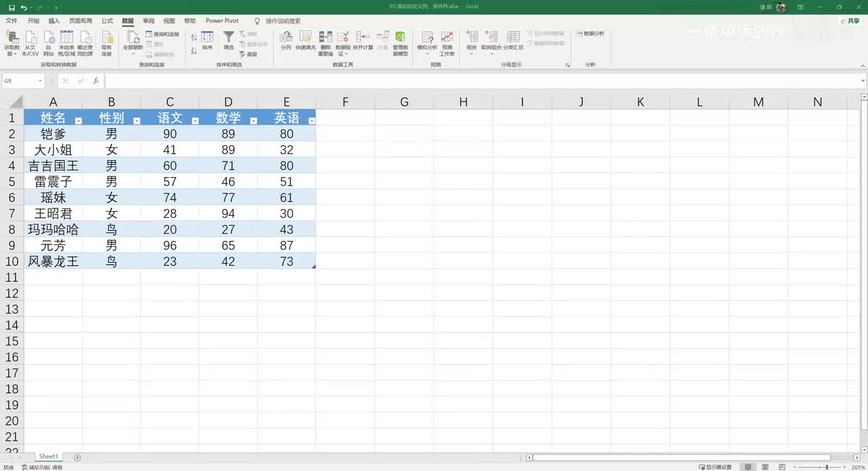Switch to Page Layout view
The image size is (868, 471).
pos(766,467)
